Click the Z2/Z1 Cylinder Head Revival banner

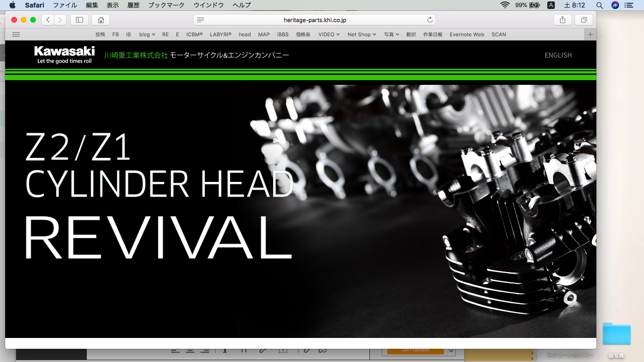click(x=301, y=211)
